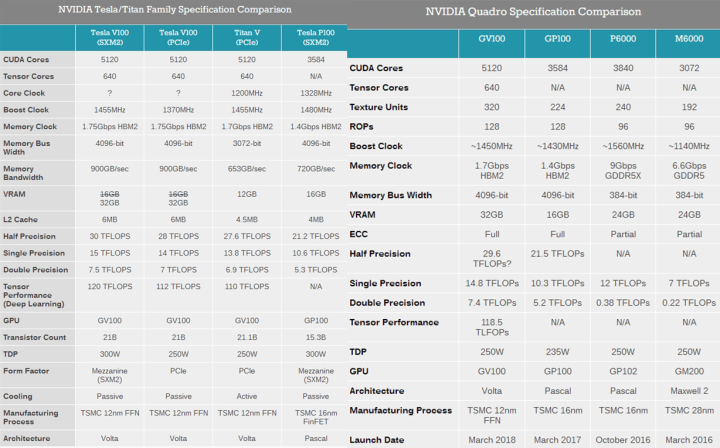
Task: Click the 'Cooling' row label
Action: tap(17, 396)
